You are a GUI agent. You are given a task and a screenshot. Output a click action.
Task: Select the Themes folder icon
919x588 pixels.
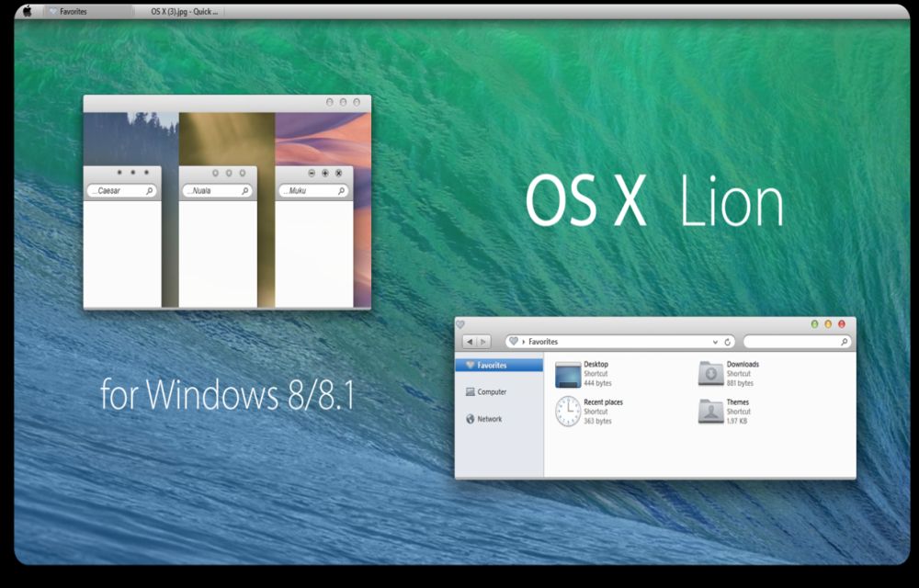coord(710,411)
